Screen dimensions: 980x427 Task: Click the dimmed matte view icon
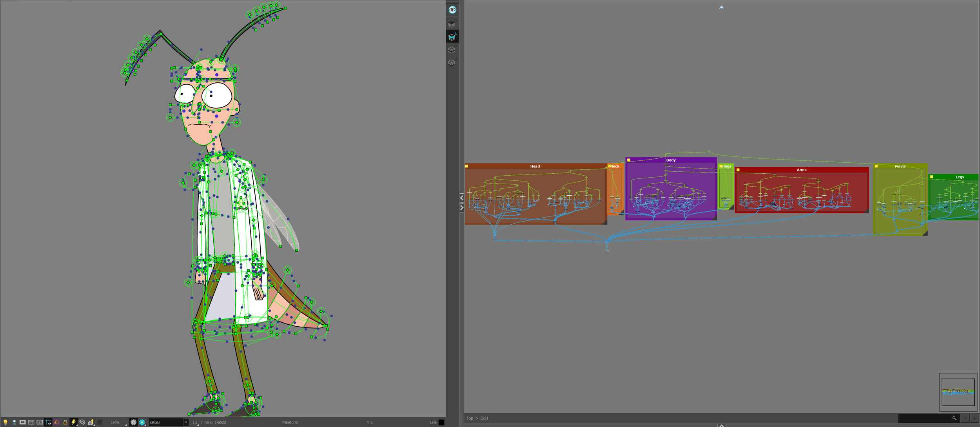[100, 422]
